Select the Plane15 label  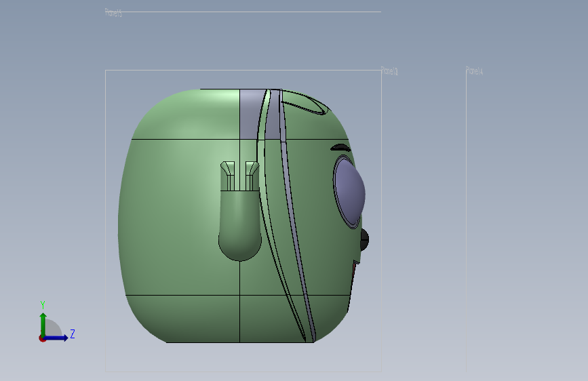pos(113,13)
